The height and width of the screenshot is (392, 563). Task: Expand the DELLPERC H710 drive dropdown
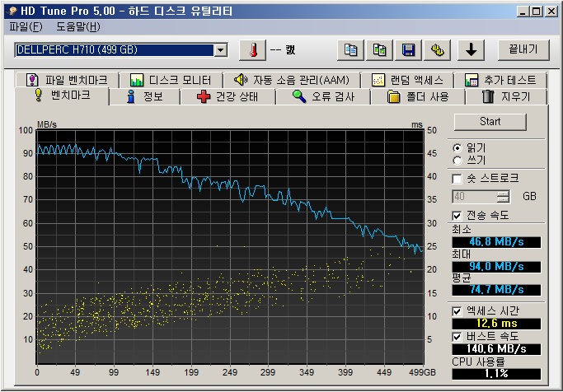coord(221,50)
